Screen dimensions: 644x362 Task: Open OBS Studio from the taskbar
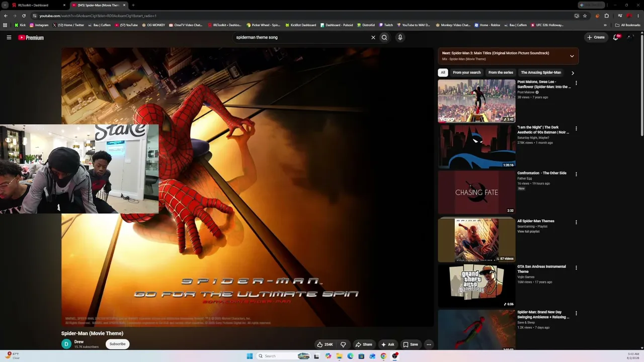tap(395, 356)
